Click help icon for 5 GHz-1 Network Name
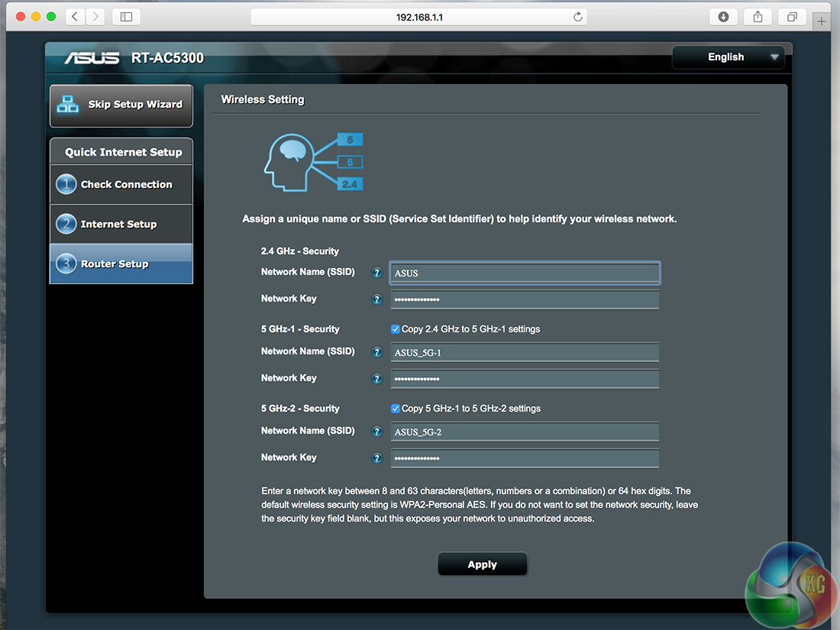This screenshot has height=630, width=840. point(377,352)
